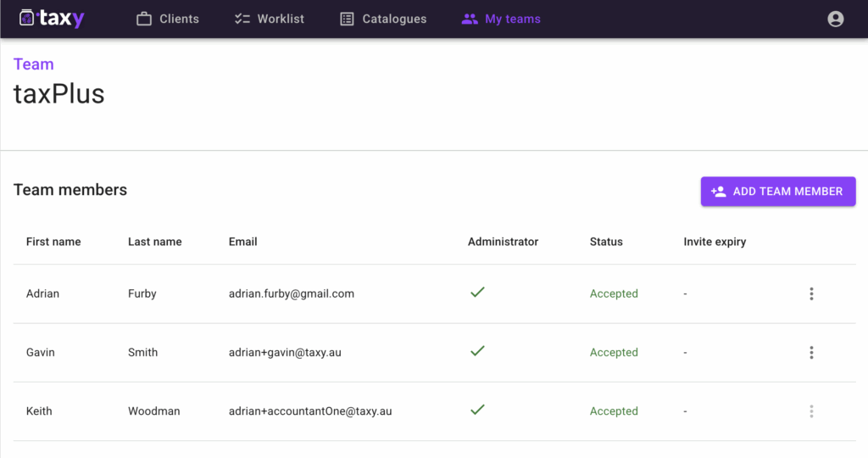Click the Last name column header
Screen dimensions: 868x458
(155, 242)
